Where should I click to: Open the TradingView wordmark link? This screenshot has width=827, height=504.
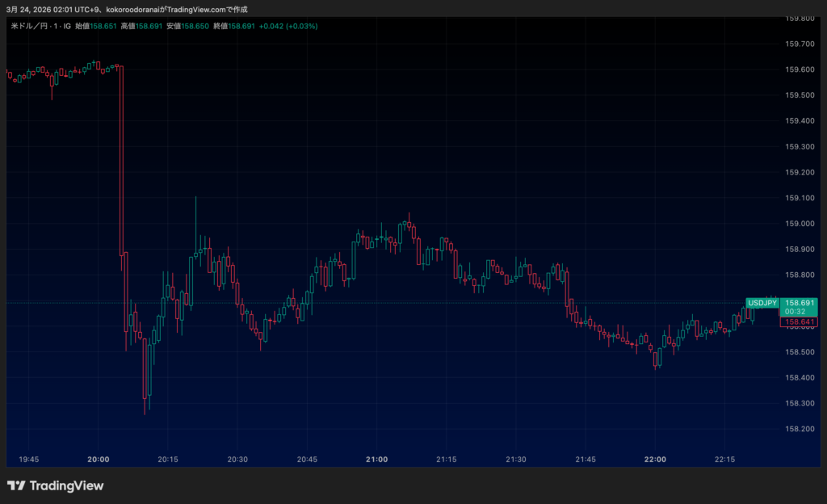(66, 485)
